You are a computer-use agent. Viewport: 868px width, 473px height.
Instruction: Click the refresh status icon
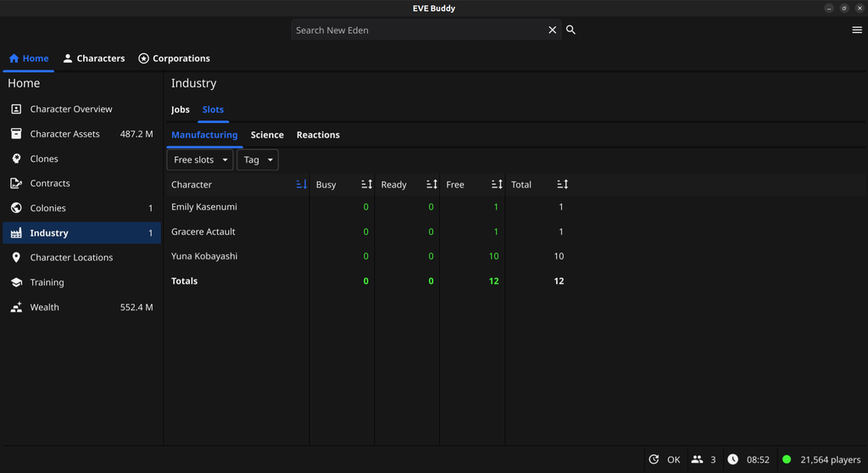pyautogui.click(x=654, y=459)
